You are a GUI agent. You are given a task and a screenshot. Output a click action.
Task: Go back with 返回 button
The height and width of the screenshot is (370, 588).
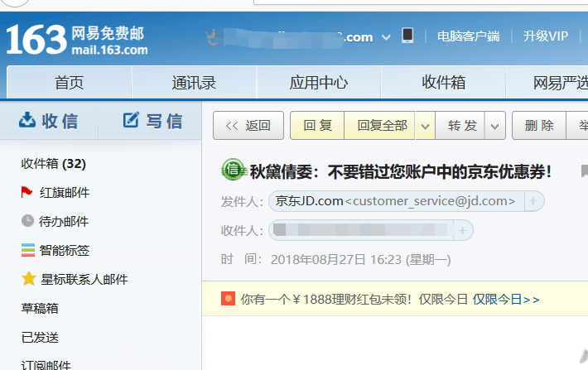click(x=248, y=125)
